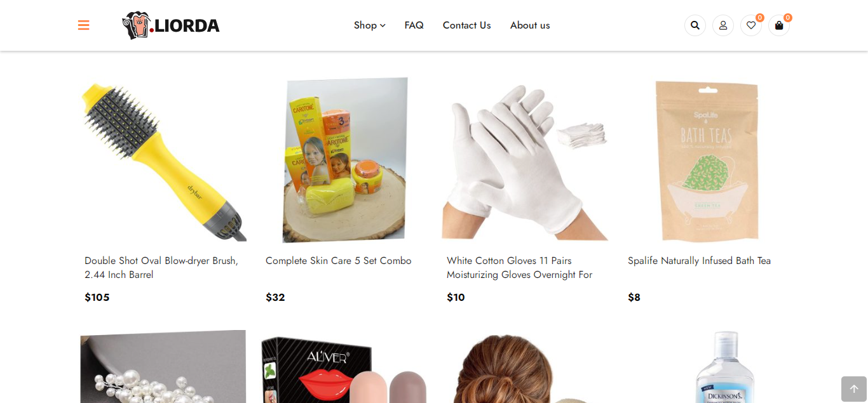Select the white cotton gloves image
Image resolution: width=868 pixels, height=403 pixels.
coord(526,160)
